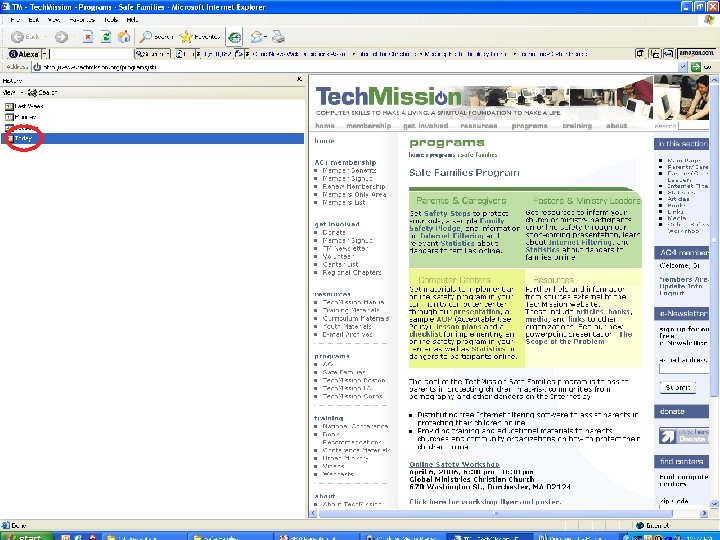
Task: Open the programs nav tab
Action: click(529, 126)
